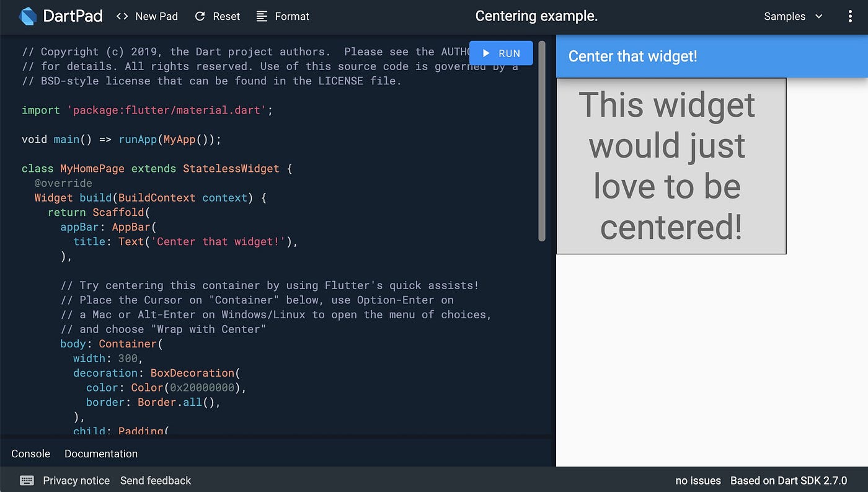Expand the Samples chevron arrow
Screen dimensions: 868x492
tap(817, 17)
